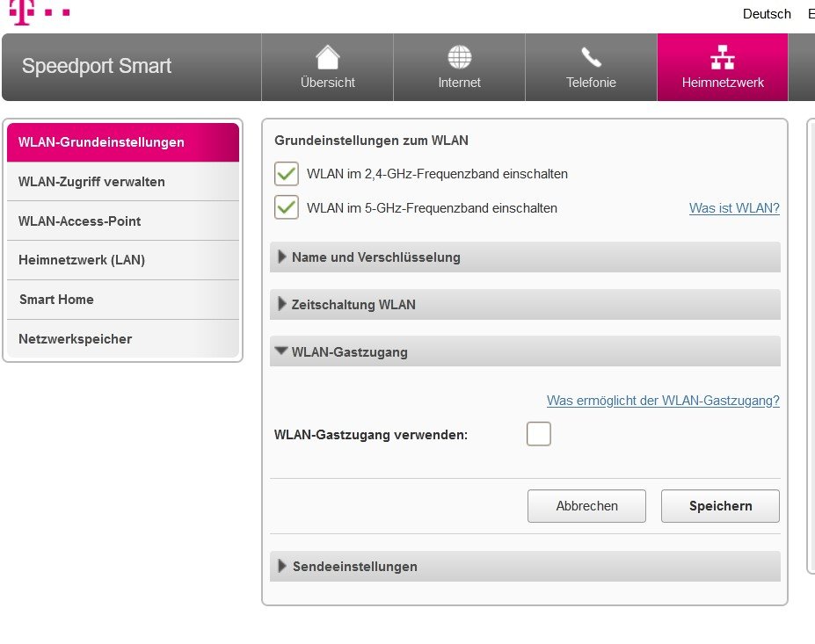
Task: Go to Heimnetzwerk (LAN) in the sidebar
Action: tap(123, 260)
